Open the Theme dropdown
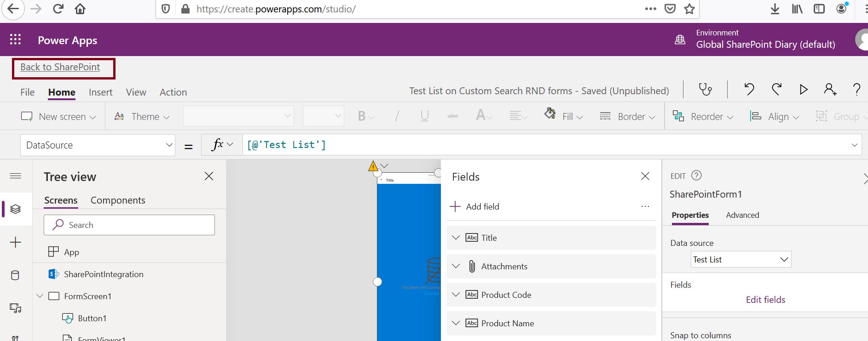 (x=142, y=116)
